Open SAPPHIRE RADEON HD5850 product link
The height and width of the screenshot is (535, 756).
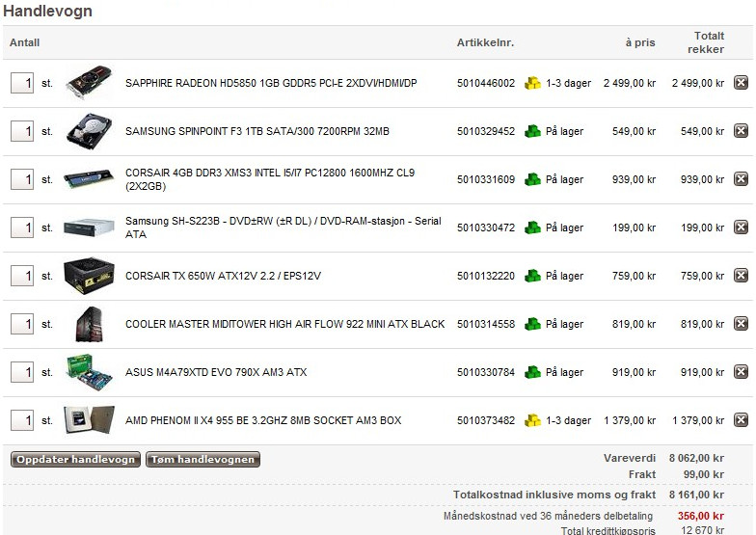tap(271, 83)
